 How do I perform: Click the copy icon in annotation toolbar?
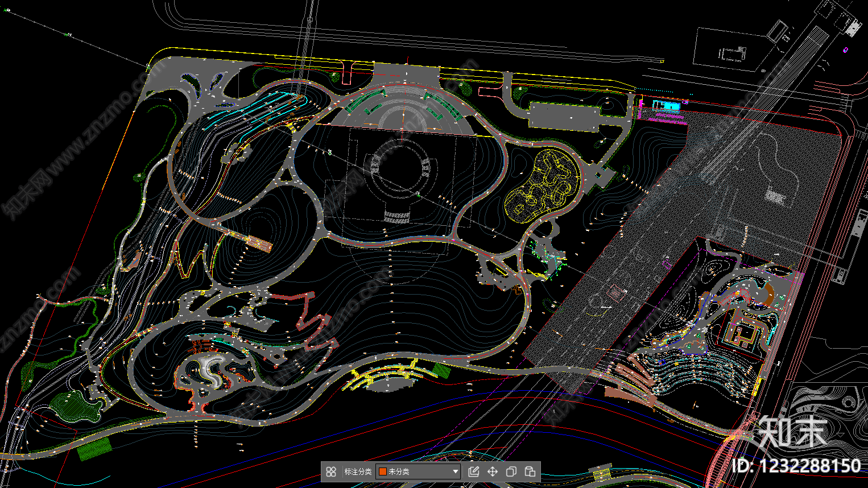click(x=511, y=472)
